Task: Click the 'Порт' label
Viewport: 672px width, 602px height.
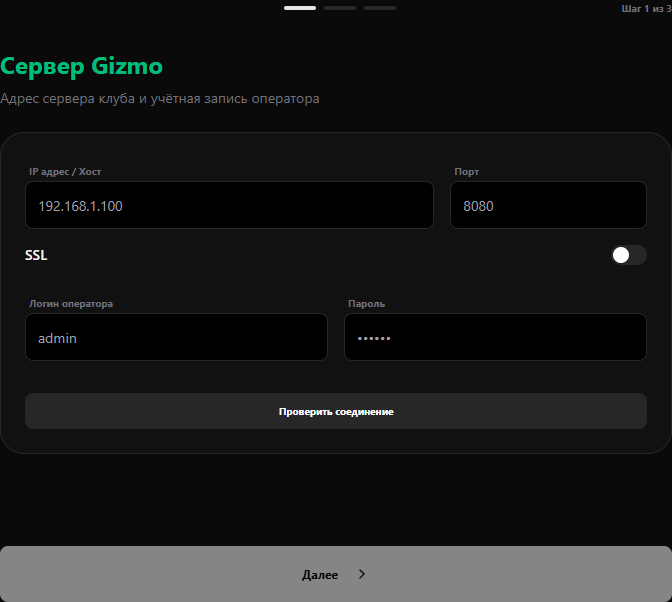Action: [x=467, y=172]
